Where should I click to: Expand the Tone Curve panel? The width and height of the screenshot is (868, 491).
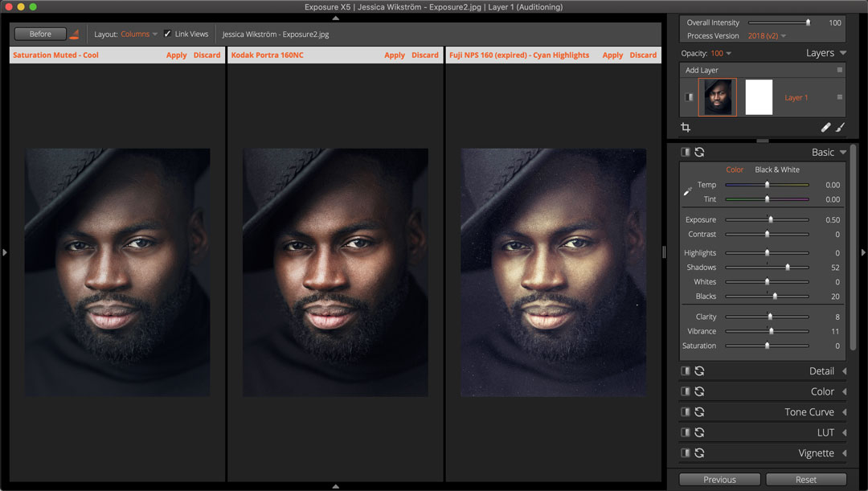(844, 411)
